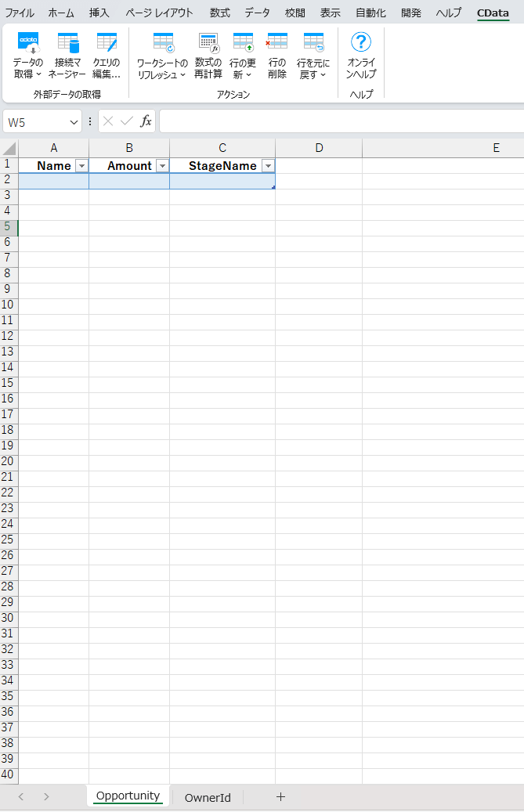Click the StageName header cell text
Image resolution: width=524 pixels, height=812 pixels.
click(222, 166)
